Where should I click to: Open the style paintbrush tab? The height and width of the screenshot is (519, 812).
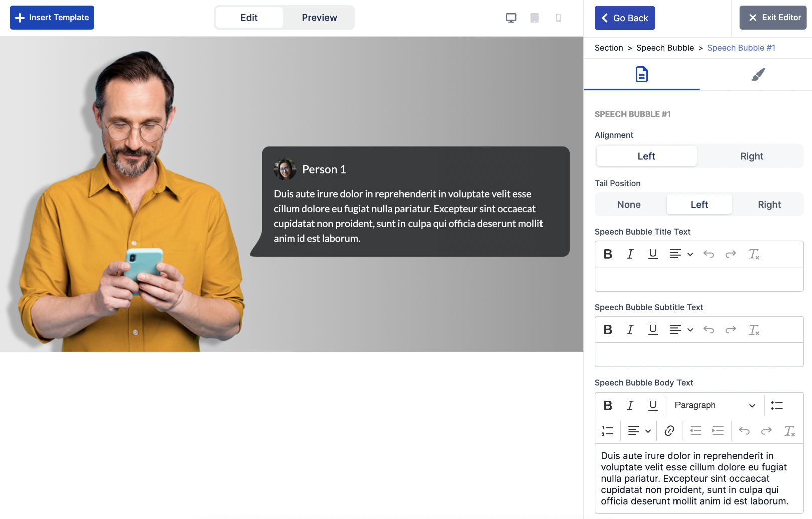pyautogui.click(x=757, y=75)
